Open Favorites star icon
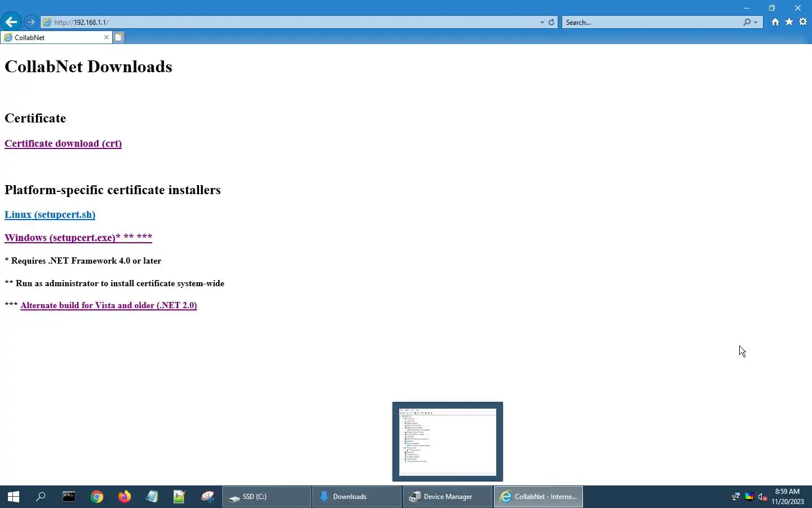Image resolution: width=812 pixels, height=508 pixels. point(789,22)
